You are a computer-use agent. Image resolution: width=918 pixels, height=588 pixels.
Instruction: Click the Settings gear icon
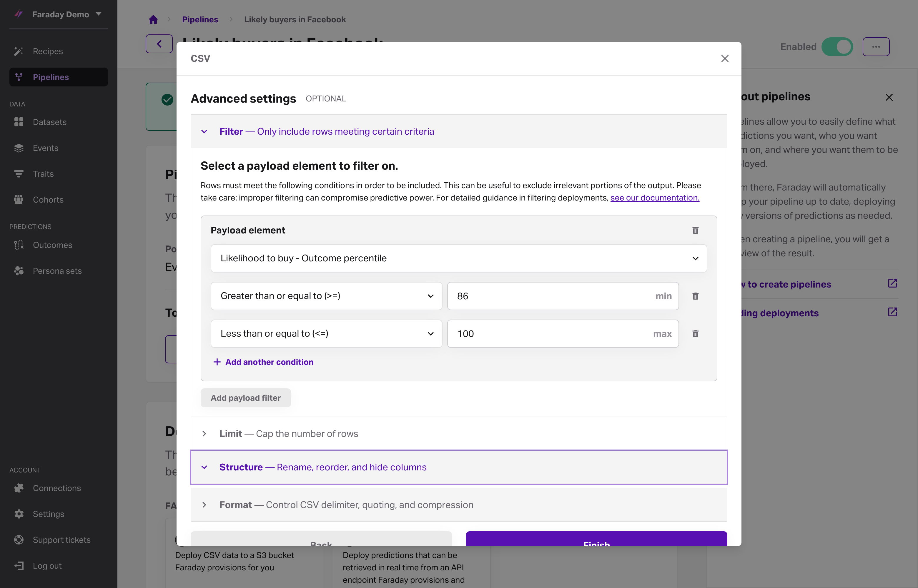(18, 514)
